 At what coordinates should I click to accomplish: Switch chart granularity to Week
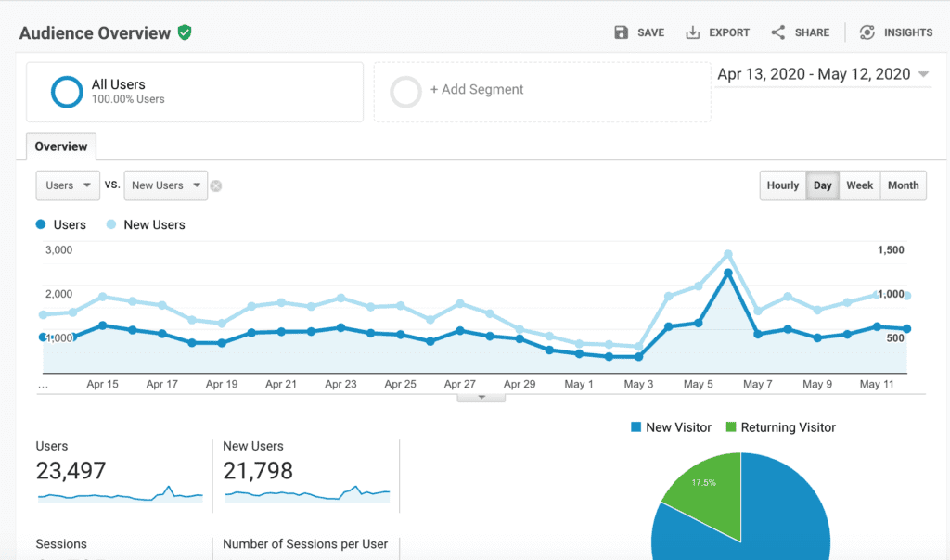pyautogui.click(x=859, y=185)
